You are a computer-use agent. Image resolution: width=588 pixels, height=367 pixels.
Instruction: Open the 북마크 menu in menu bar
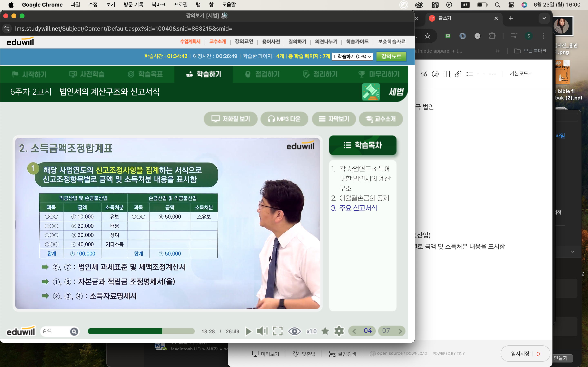158,5
